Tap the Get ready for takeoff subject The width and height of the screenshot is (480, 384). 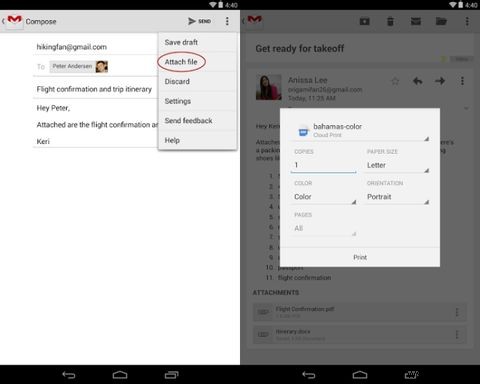pos(300,49)
